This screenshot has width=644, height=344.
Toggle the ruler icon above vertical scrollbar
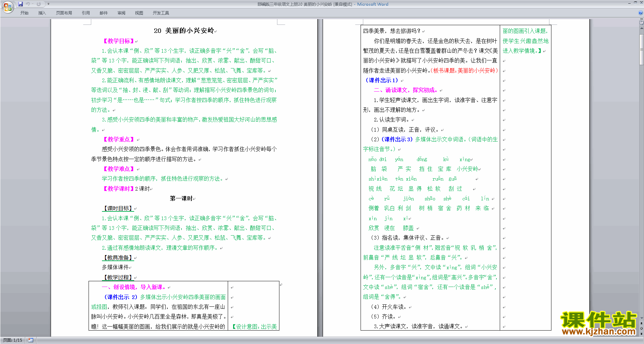[641, 22]
